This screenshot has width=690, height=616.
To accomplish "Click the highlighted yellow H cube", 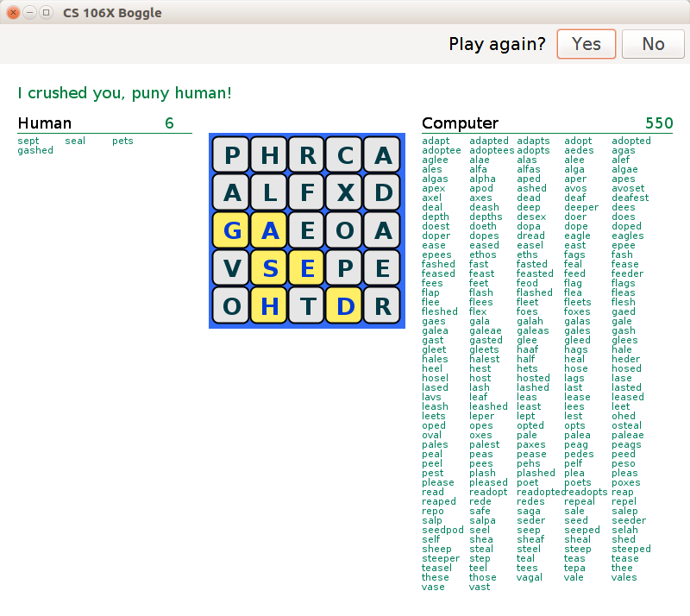I will [270, 306].
